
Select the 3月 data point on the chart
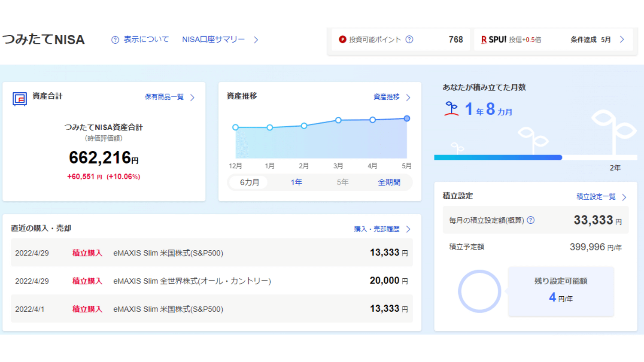pos(338,120)
